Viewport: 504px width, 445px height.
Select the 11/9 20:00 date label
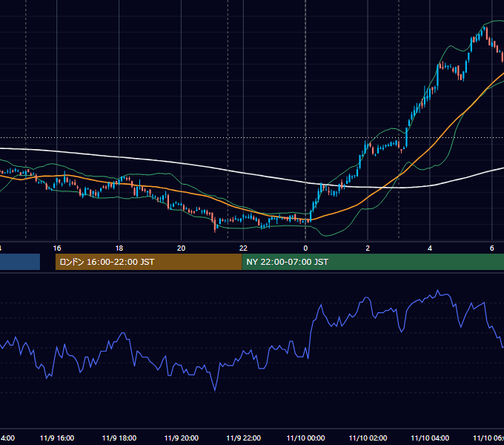point(182,438)
